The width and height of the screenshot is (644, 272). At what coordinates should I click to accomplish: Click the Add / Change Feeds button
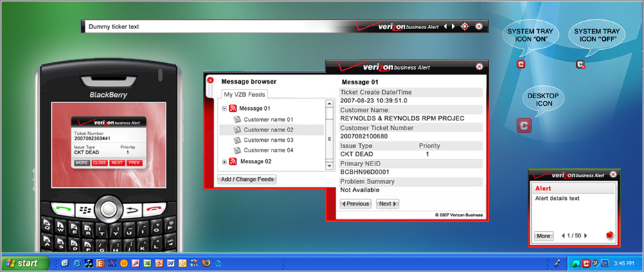point(247,179)
